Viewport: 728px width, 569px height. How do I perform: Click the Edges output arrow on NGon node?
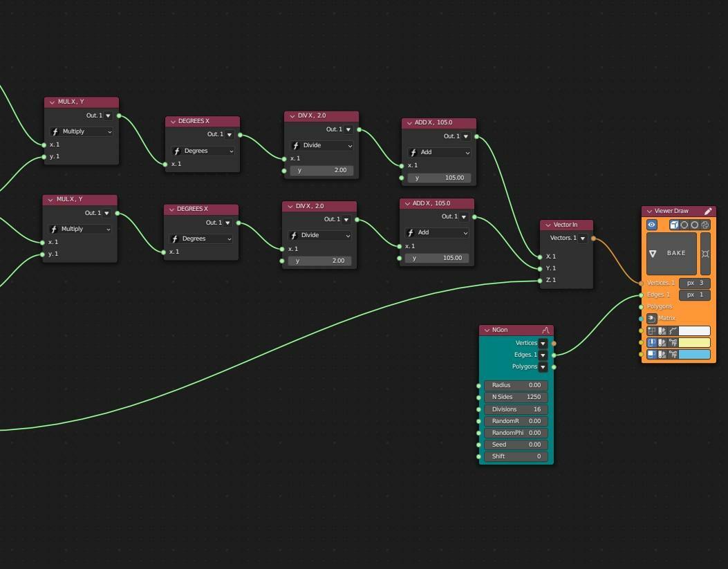pos(543,355)
